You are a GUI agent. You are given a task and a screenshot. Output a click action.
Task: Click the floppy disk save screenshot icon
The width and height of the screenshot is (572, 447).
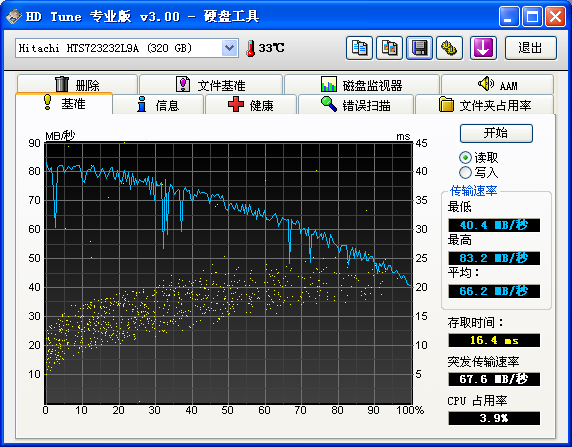coord(420,48)
